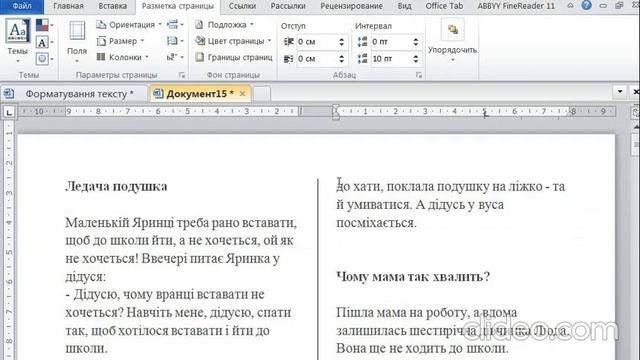
Task: Click the Границы страниц button
Action: (x=234, y=58)
